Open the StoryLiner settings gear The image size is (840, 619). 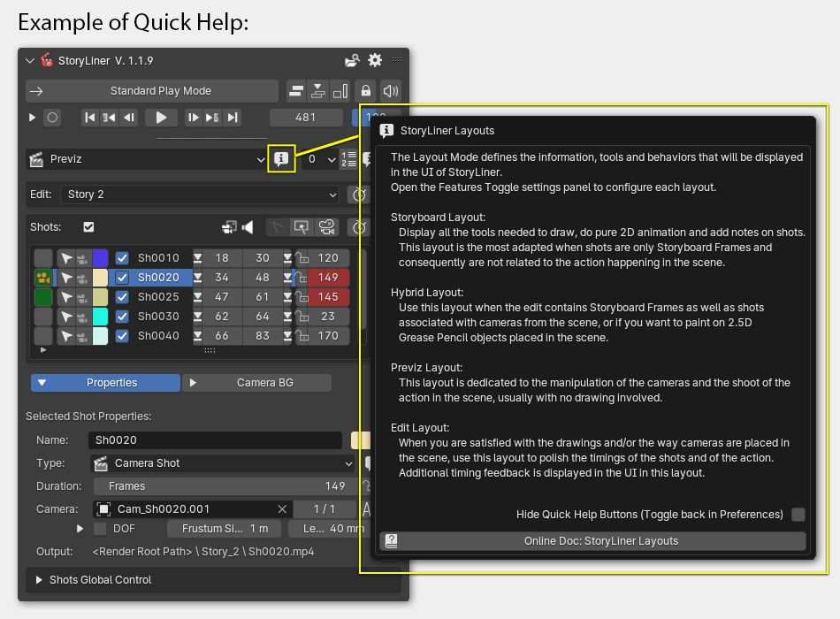375,60
